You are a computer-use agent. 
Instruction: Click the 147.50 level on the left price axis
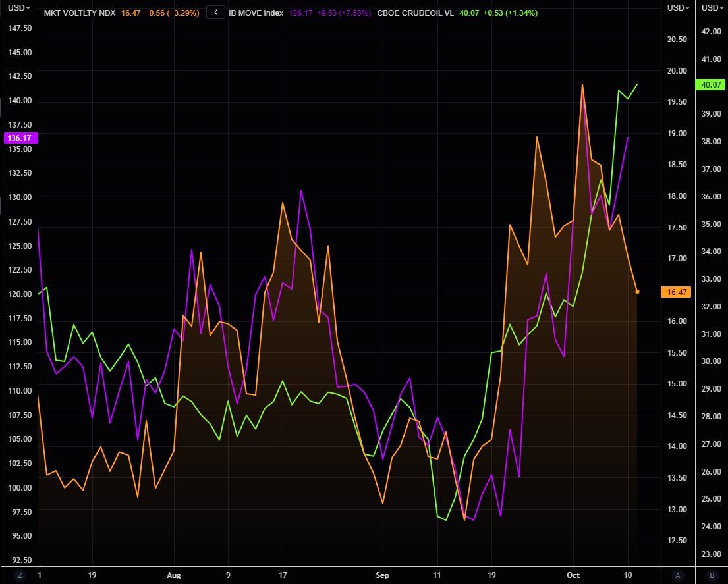click(x=20, y=28)
